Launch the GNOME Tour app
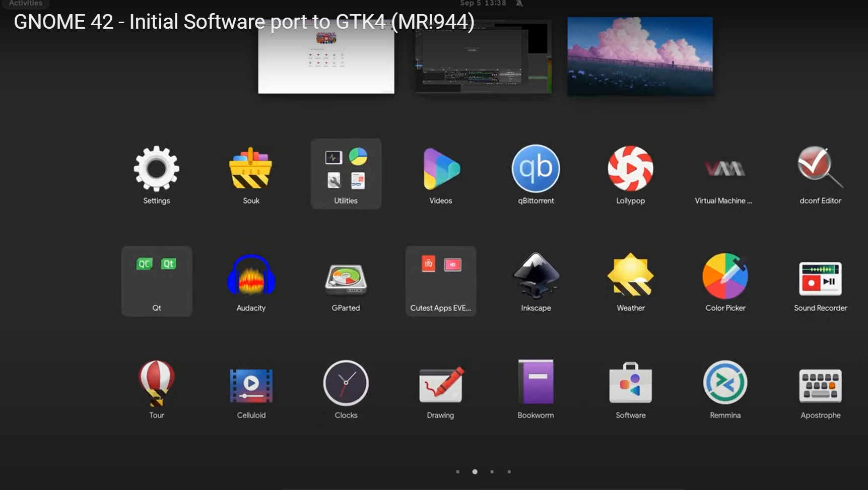This screenshot has height=490, width=868. click(157, 388)
